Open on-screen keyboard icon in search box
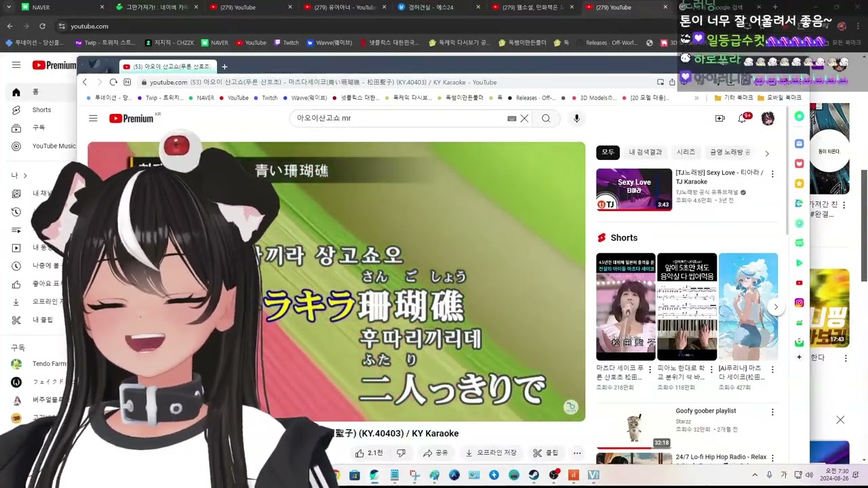Screen dimensions: 868x488 click(512, 119)
